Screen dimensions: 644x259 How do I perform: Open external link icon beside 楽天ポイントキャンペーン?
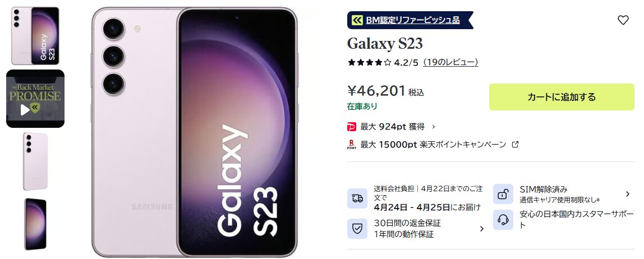coord(515,145)
